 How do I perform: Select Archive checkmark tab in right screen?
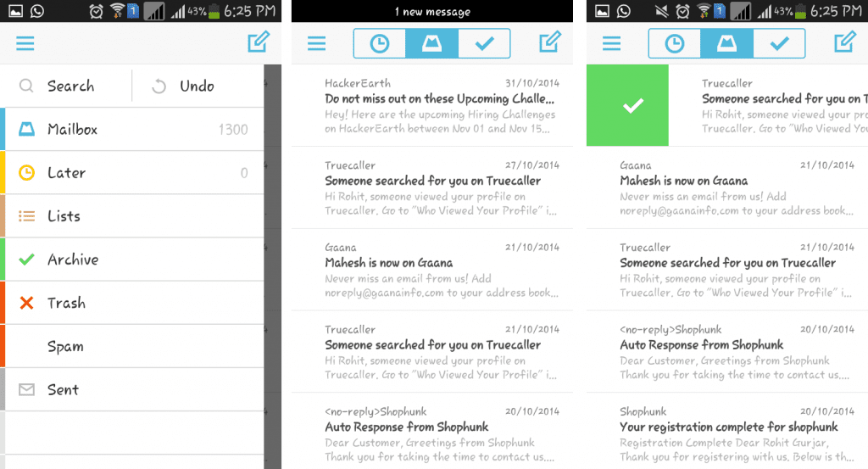click(x=780, y=43)
